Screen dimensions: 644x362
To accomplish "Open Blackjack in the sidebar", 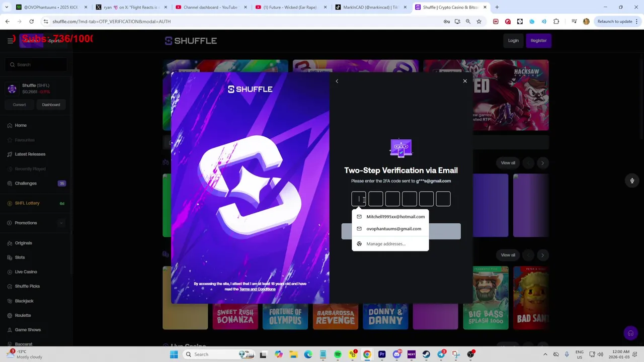I will 24,301.
